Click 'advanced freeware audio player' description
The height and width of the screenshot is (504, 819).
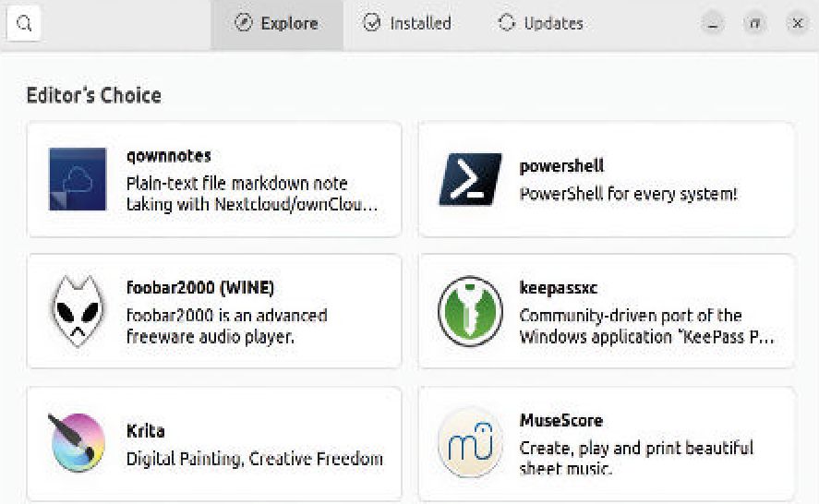click(x=227, y=326)
